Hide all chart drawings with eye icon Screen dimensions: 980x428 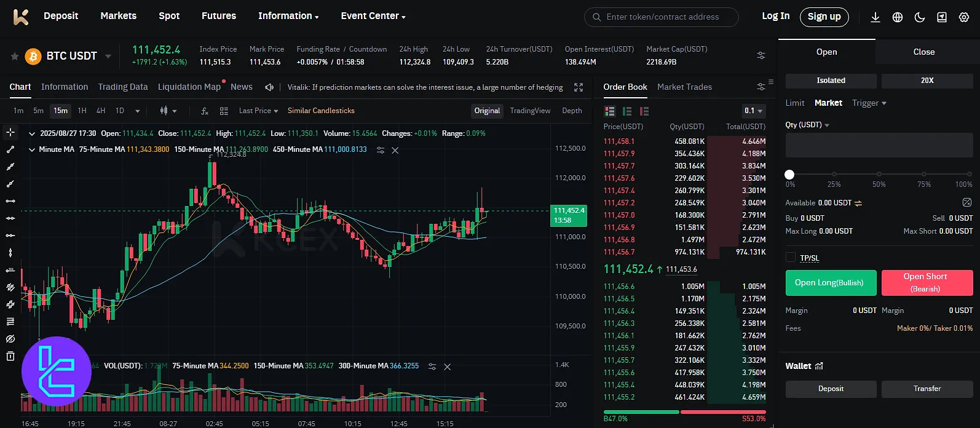[10, 339]
